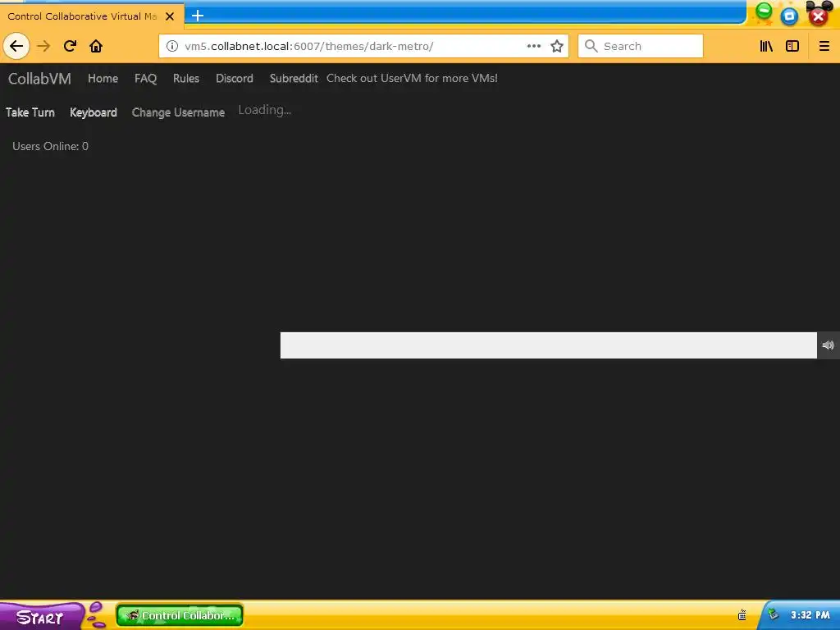The height and width of the screenshot is (630, 840).
Task: Click the browser forward arrow
Action: coord(43,46)
